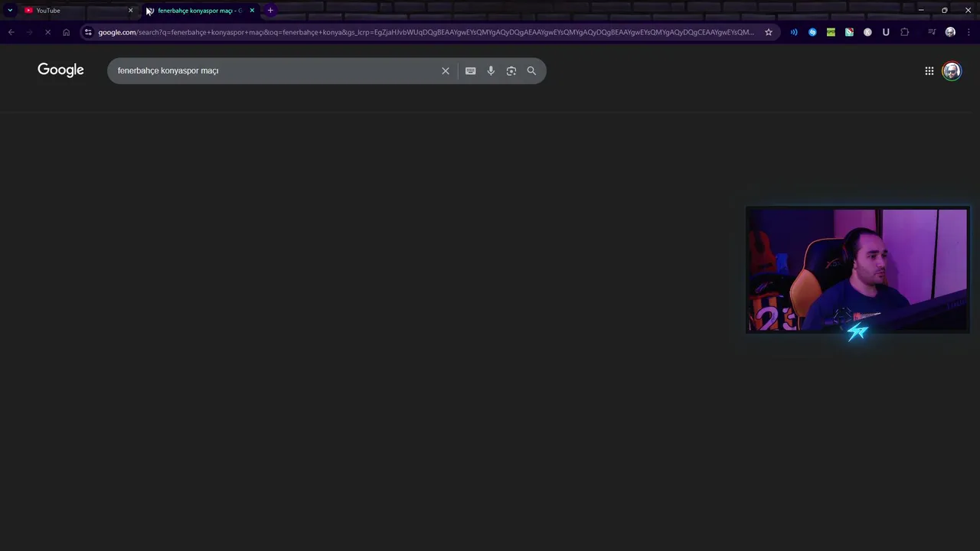This screenshot has width=980, height=551.
Task: Select the fenerbahçe konyaspor maçı tab
Action: coord(199,10)
